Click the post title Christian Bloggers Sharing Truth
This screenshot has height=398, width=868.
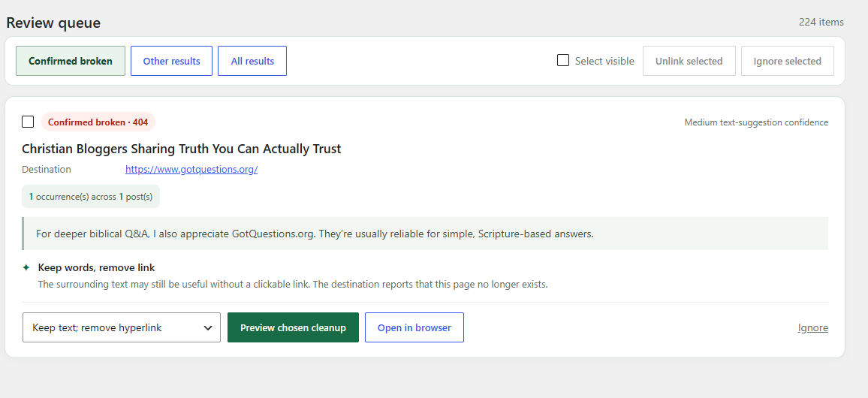(x=181, y=149)
